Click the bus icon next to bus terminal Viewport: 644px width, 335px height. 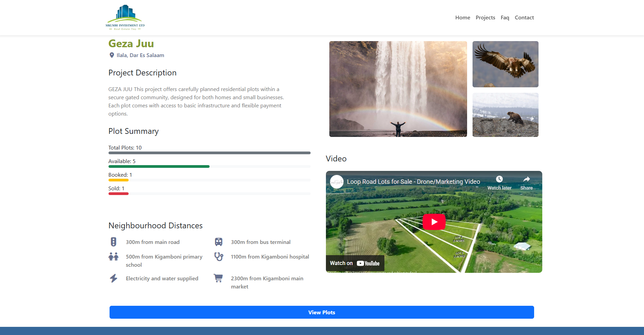coord(218,242)
